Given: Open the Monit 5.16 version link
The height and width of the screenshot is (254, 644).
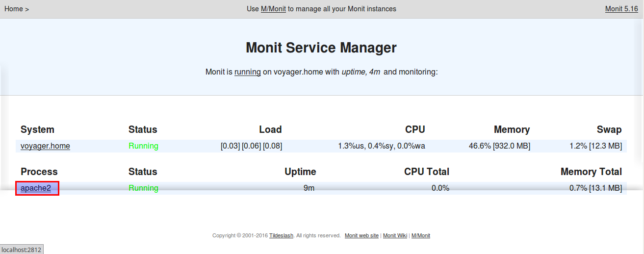Looking at the screenshot, I should coord(621,9).
